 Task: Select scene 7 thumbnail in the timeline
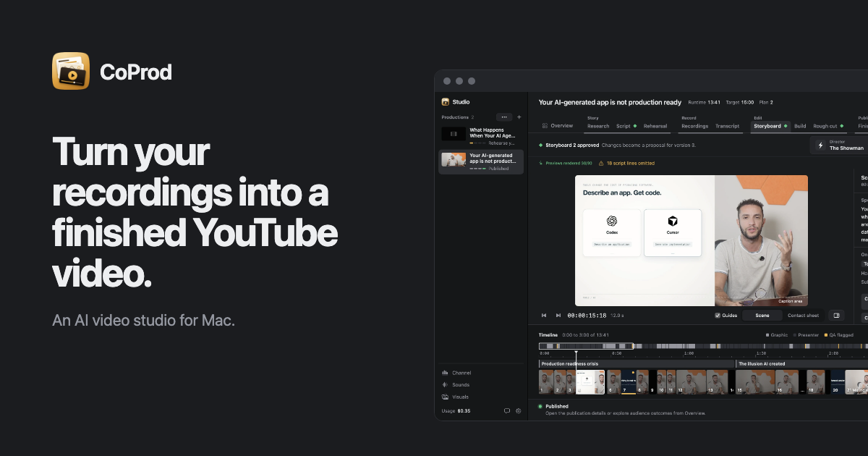[x=629, y=382]
